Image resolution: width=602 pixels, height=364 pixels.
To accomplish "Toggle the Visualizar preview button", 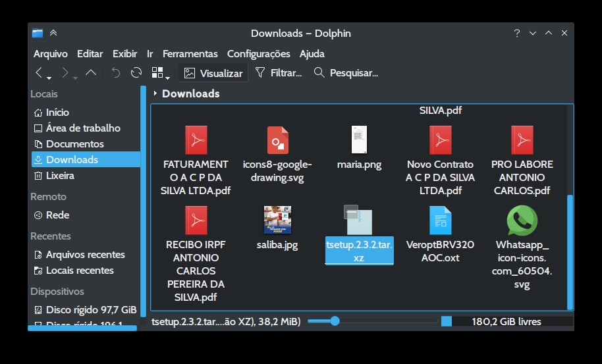I will (x=213, y=73).
